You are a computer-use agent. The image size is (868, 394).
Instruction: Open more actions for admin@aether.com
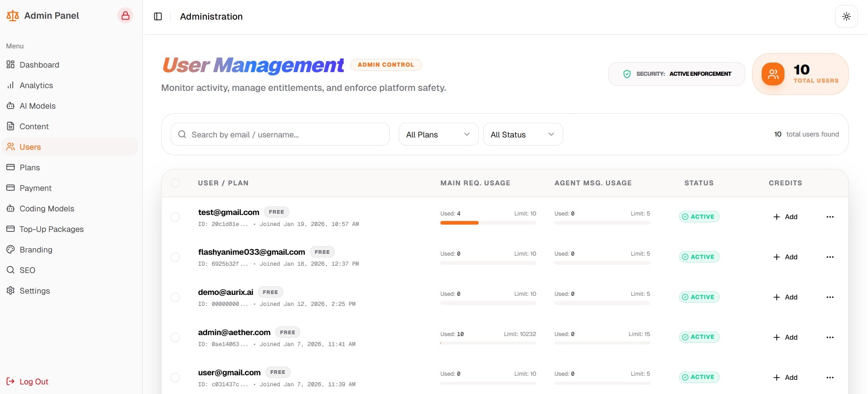point(830,337)
